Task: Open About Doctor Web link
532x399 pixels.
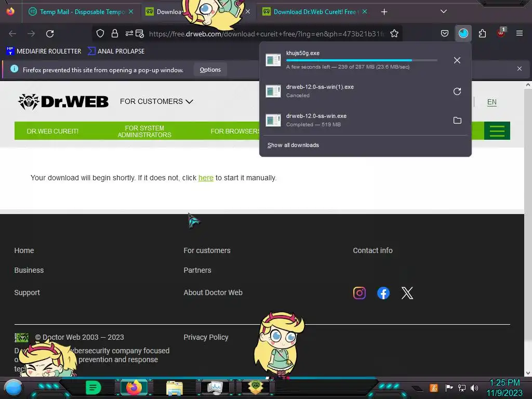Action: [x=212, y=292]
